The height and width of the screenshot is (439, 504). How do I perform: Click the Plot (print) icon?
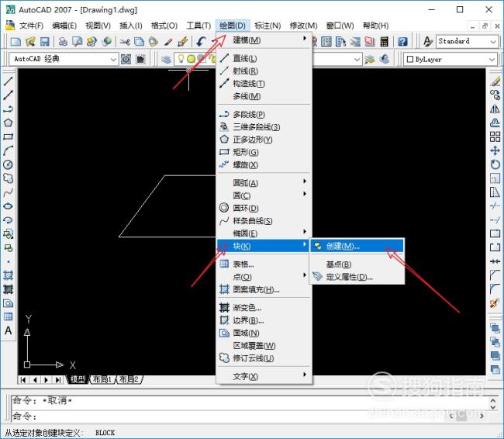63,41
